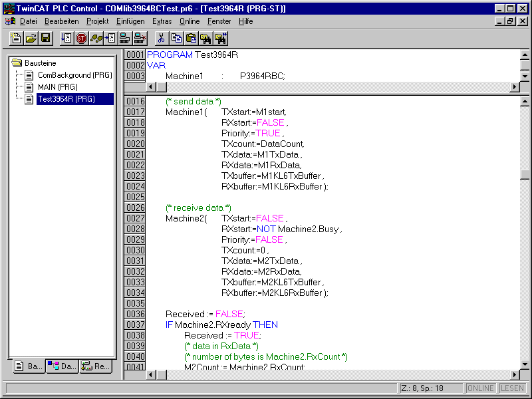
Task: Click the 'Machine1 : P3964RBC;' declaration
Action: (x=225, y=76)
